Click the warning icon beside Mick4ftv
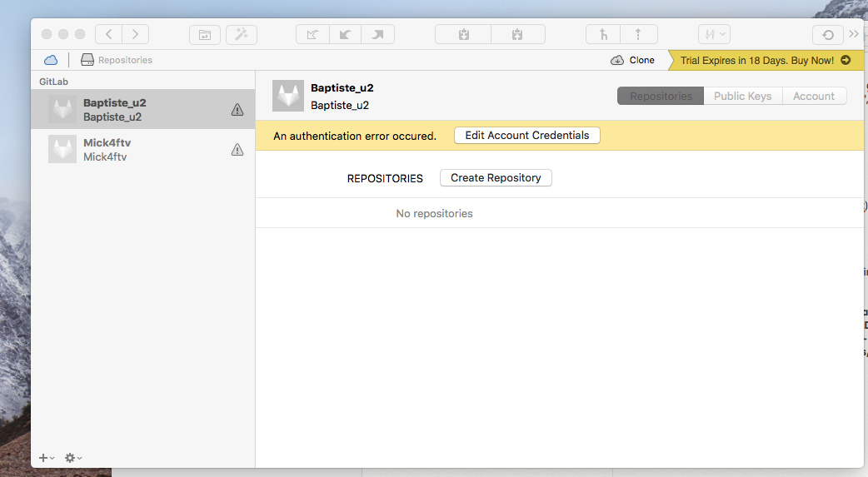868x477 pixels. pyautogui.click(x=237, y=149)
